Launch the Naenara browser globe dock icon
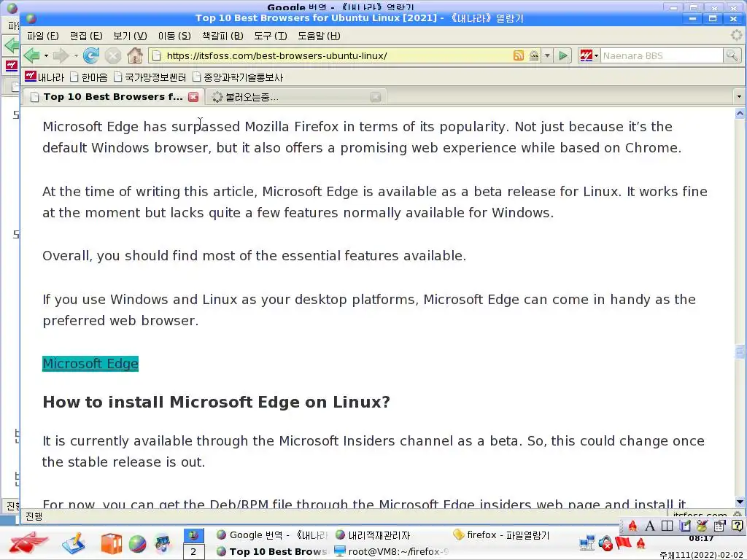This screenshot has height=560, width=747. click(x=137, y=544)
